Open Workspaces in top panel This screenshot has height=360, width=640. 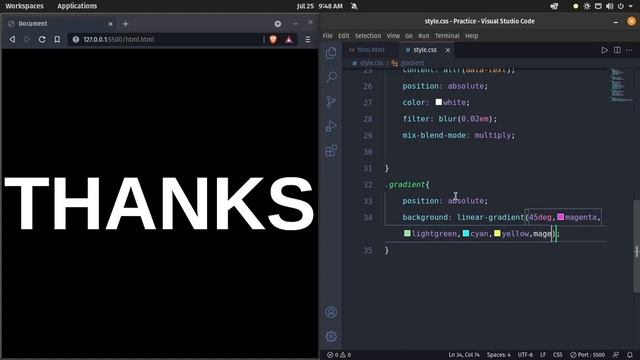click(24, 6)
